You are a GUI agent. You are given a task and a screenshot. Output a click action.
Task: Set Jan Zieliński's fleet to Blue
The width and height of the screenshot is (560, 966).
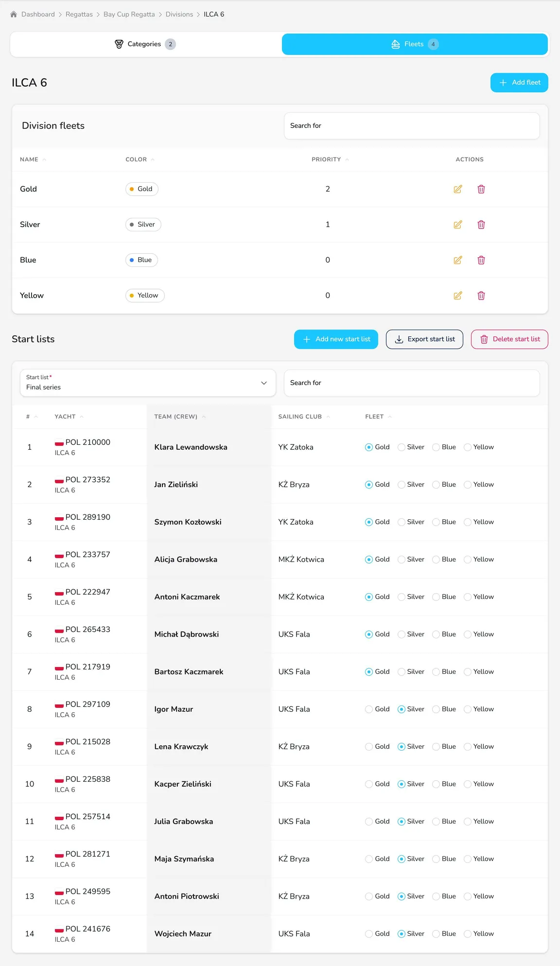(436, 485)
